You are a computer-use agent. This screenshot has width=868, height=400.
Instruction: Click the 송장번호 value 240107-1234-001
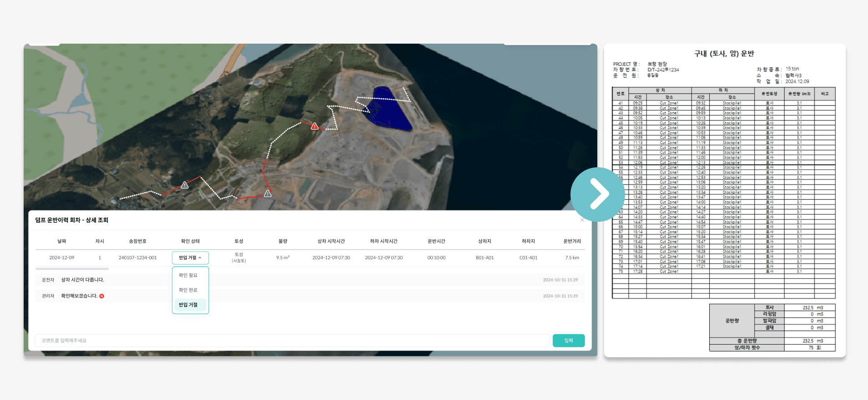point(137,258)
